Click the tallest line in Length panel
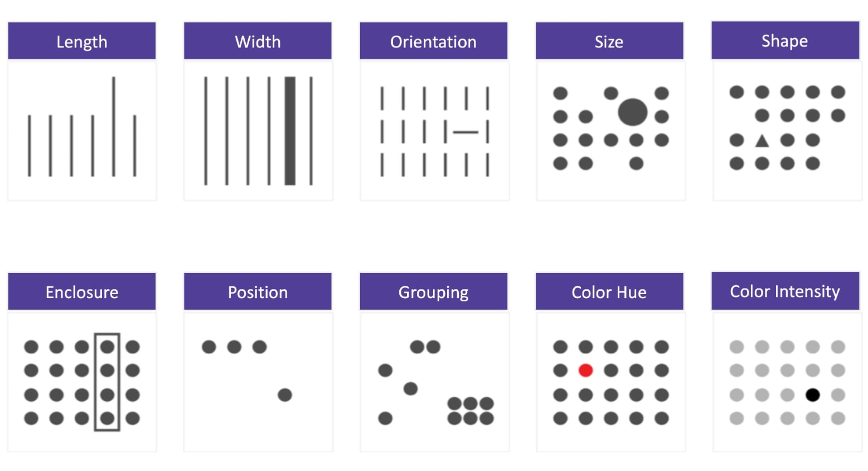 point(114,127)
